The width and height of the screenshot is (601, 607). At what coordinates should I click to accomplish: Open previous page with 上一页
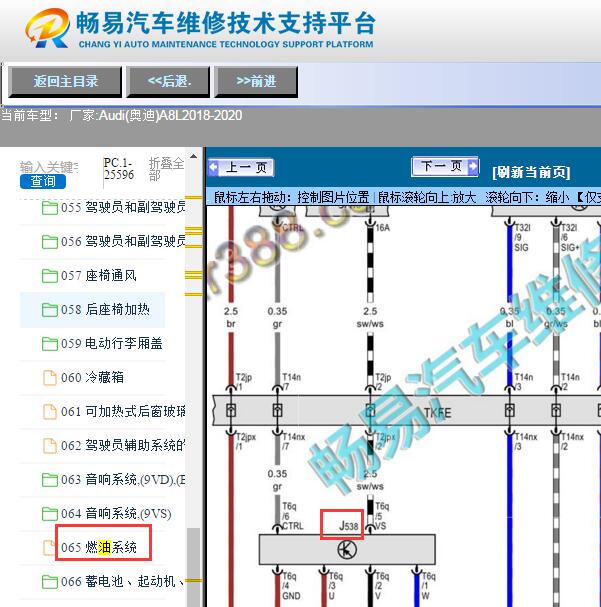tap(241, 168)
